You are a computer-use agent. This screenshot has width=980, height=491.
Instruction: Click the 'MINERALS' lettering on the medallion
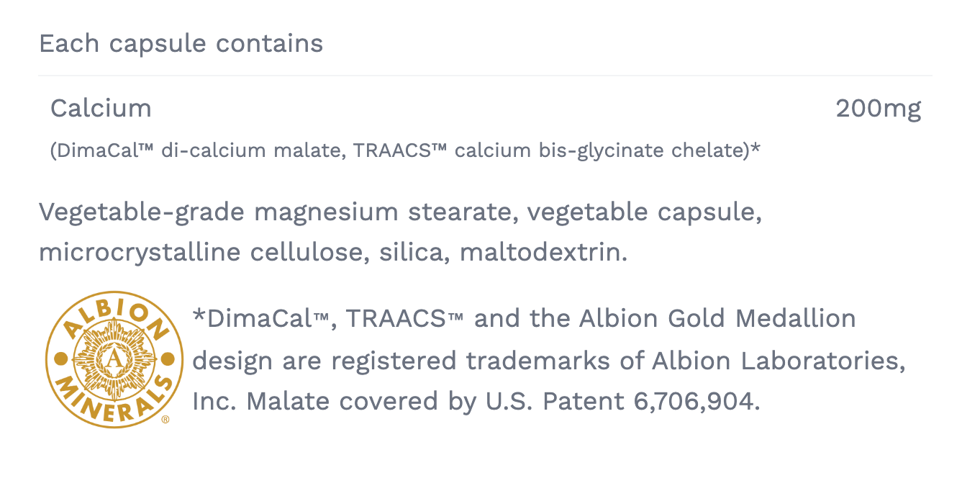pos(115,403)
